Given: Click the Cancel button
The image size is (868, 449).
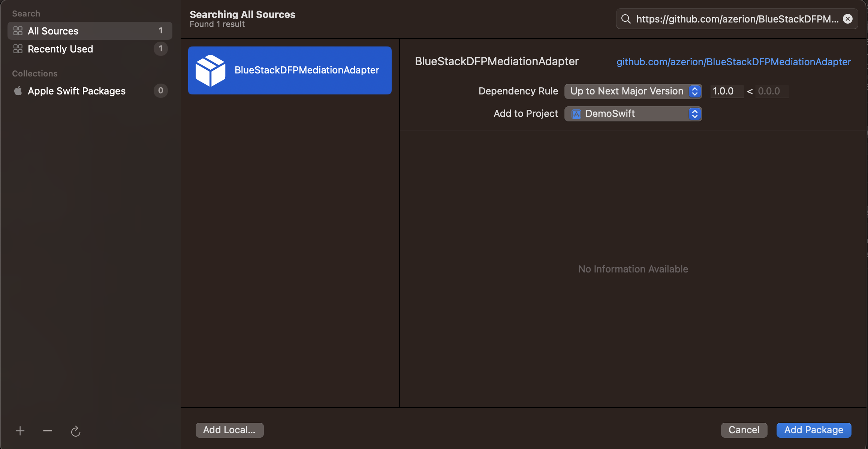Looking at the screenshot, I should coord(744,430).
